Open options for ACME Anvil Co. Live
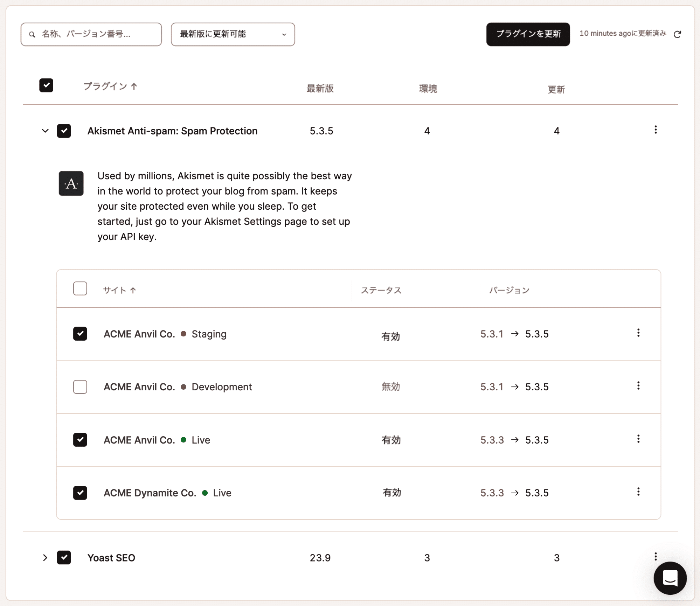The height and width of the screenshot is (606, 700). (638, 439)
